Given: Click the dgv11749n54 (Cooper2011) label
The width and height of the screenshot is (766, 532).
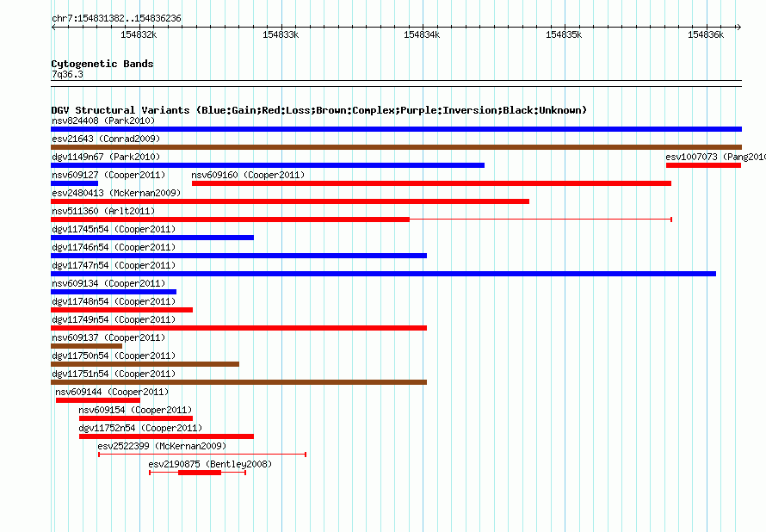Looking at the screenshot, I should point(114,319).
